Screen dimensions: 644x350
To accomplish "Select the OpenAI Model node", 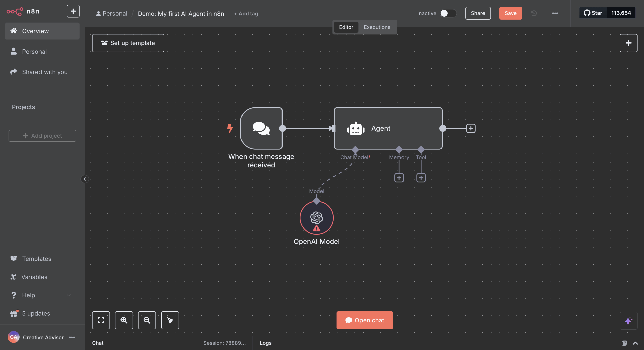I will (316, 218).
